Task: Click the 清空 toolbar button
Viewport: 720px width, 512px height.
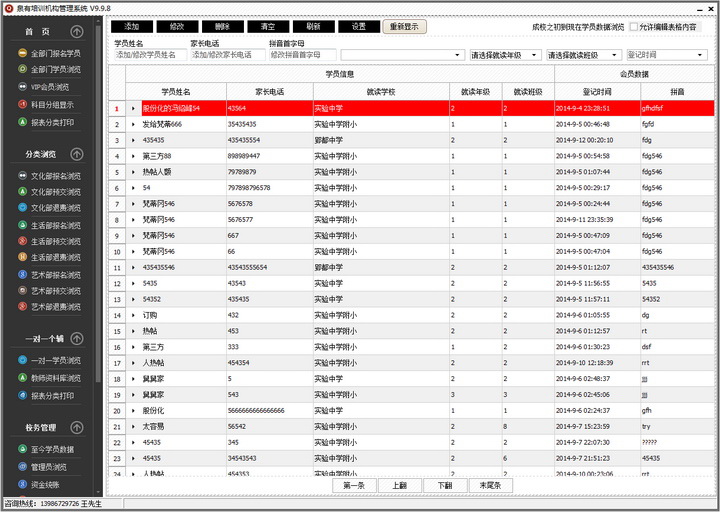Action: tap(268, 27)
